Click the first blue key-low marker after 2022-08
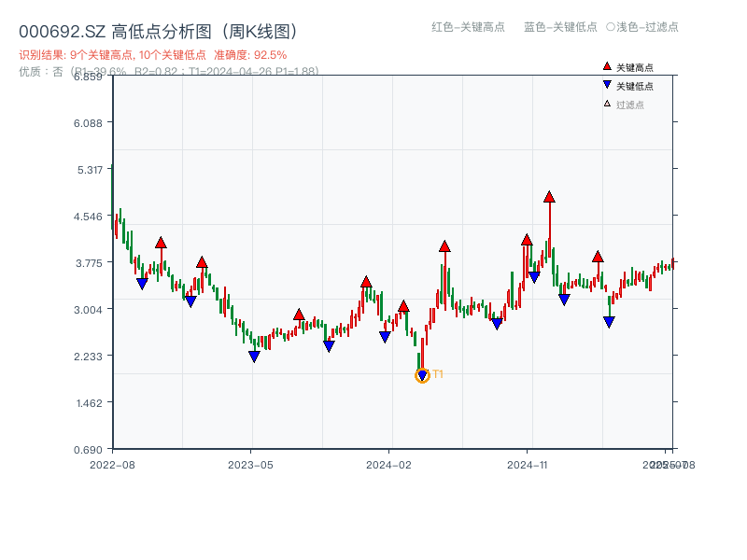Screen dimensions: 747x560 [142, 284]
